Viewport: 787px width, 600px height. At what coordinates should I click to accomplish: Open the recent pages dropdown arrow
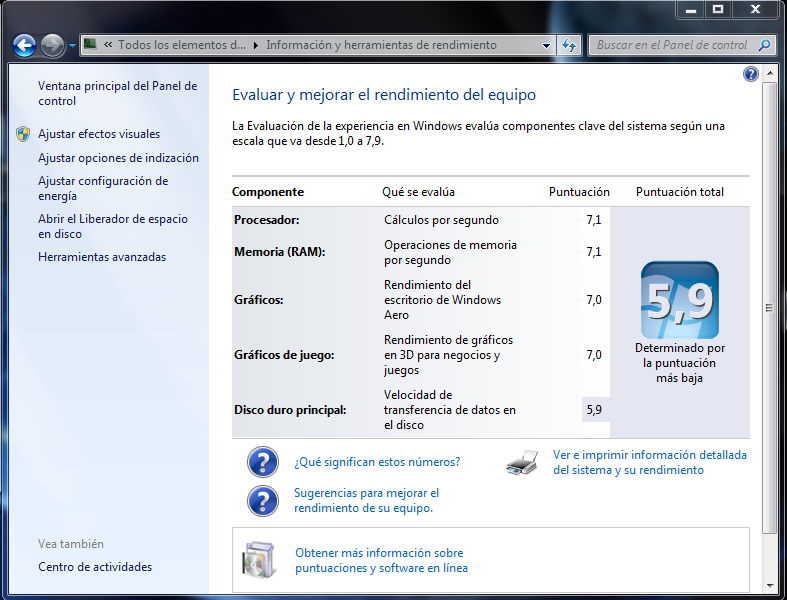coord(72,46)
